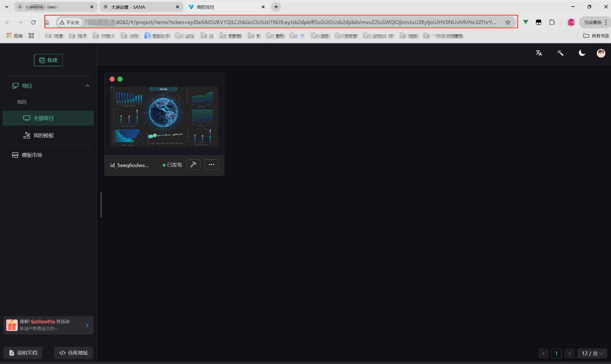The image size is (611, 364).
Task: Bookmark this page with star icon
Action: [x=507, y=22]
